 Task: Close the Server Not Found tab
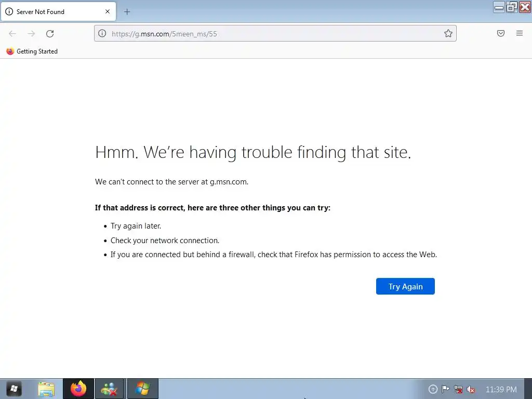click(108, 11)
